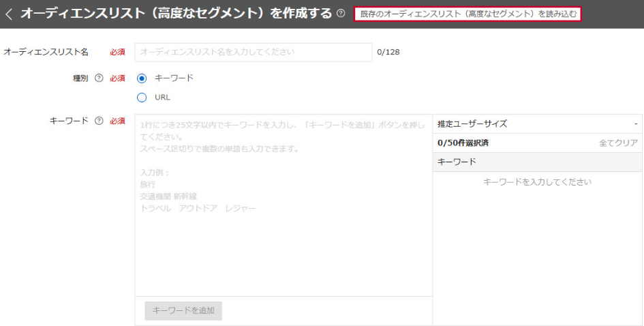
Task: Choose the URL radio option
Action: [x=142, y=98]
